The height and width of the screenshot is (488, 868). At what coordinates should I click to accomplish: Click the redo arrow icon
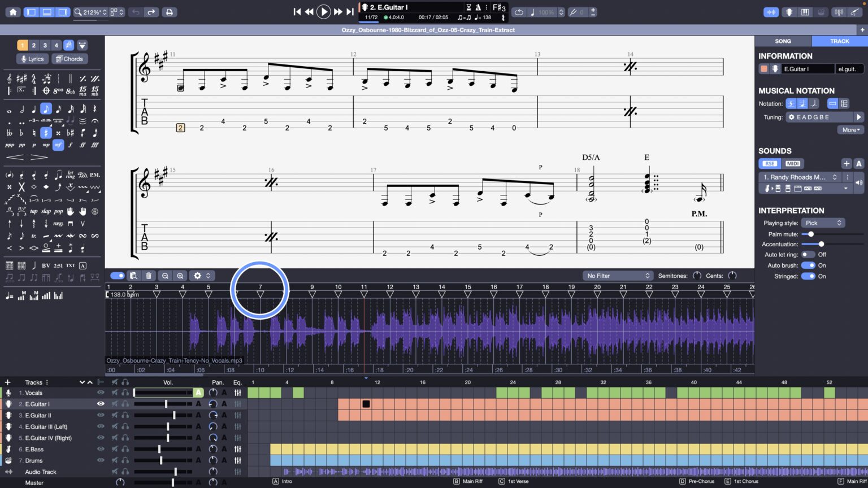pos(150,11)
